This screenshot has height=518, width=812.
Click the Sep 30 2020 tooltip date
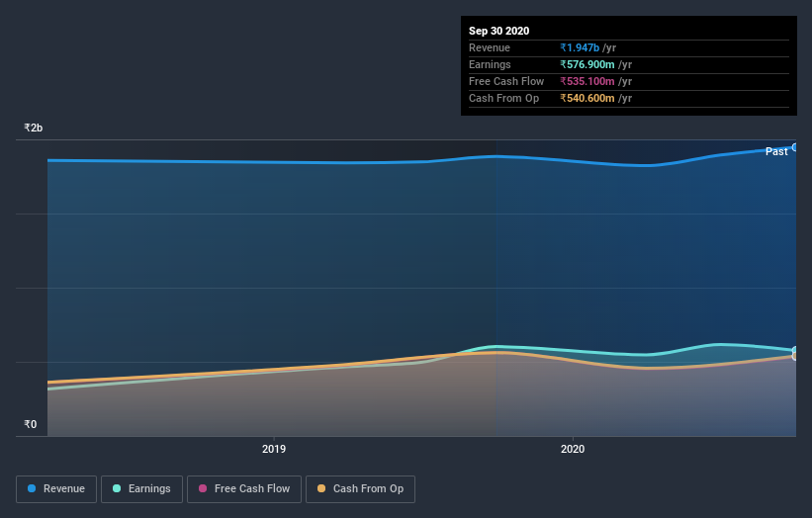click(x=498, y=31)
